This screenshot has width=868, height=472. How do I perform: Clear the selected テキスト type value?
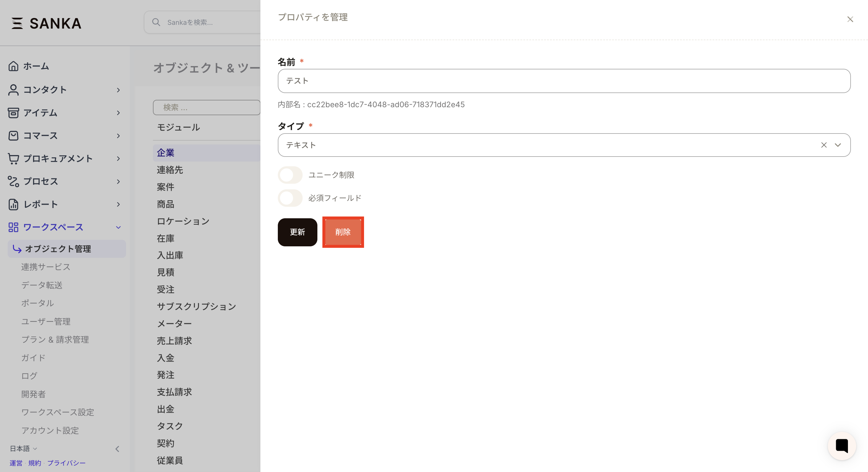[823, 145]
